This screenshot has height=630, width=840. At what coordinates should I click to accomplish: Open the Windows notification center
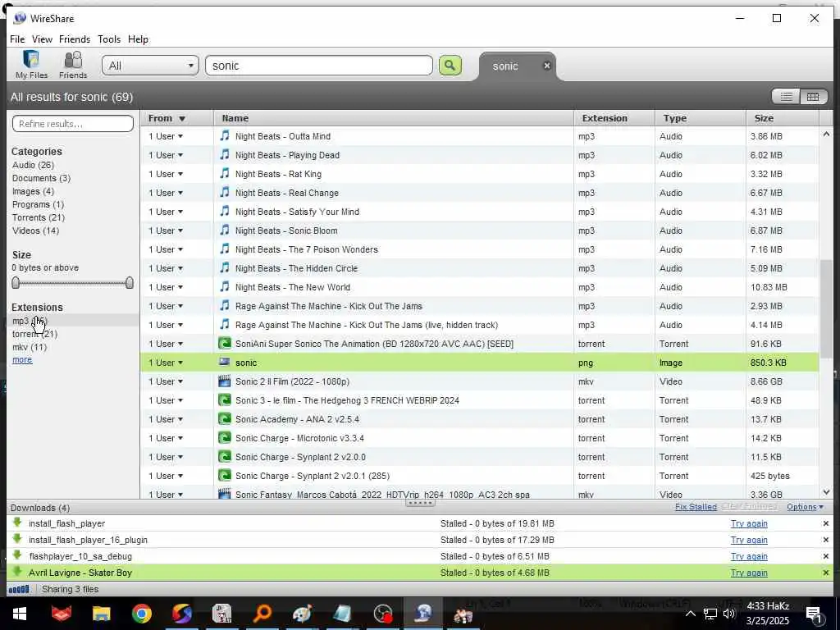(815, 614)
